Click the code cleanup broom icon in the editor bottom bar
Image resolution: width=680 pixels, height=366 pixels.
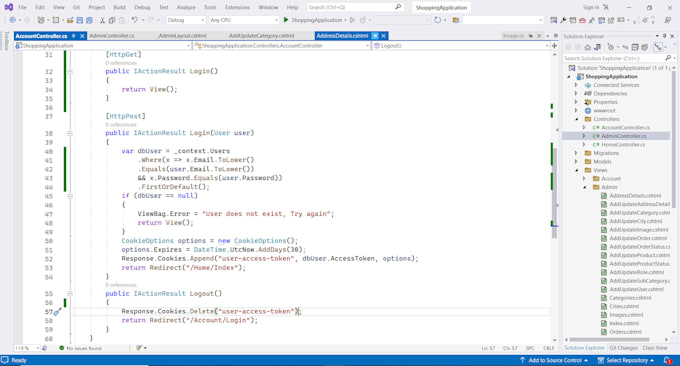click(139, 348)
